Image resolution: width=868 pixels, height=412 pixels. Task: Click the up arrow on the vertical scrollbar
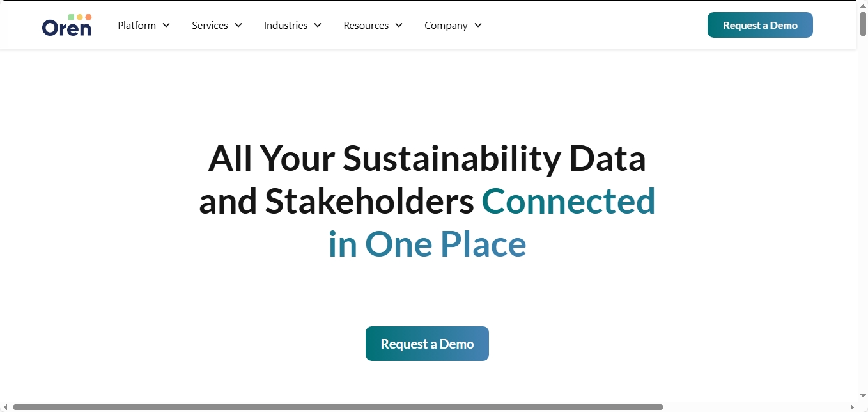tap(863, 5)
